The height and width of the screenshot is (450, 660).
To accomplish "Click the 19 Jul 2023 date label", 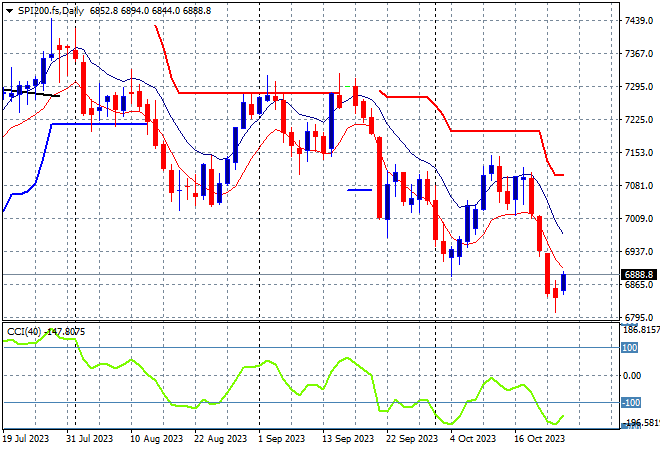I will (26, 439).
